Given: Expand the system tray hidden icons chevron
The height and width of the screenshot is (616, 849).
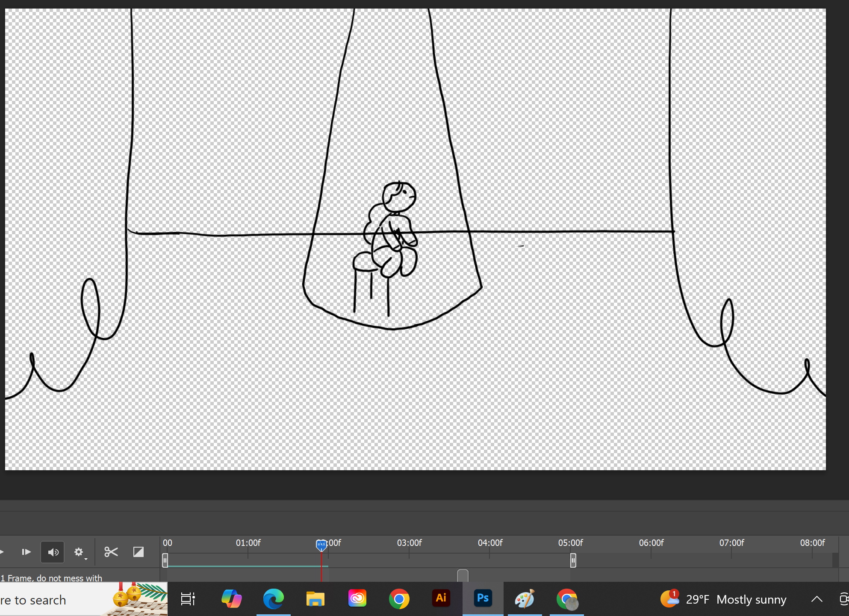Looking at the screenshot, I should pos(817,599).
